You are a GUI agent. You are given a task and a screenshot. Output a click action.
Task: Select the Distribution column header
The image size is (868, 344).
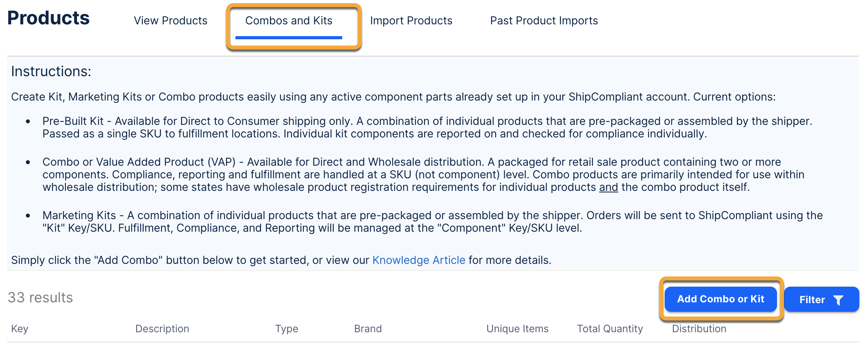point(699,329)
